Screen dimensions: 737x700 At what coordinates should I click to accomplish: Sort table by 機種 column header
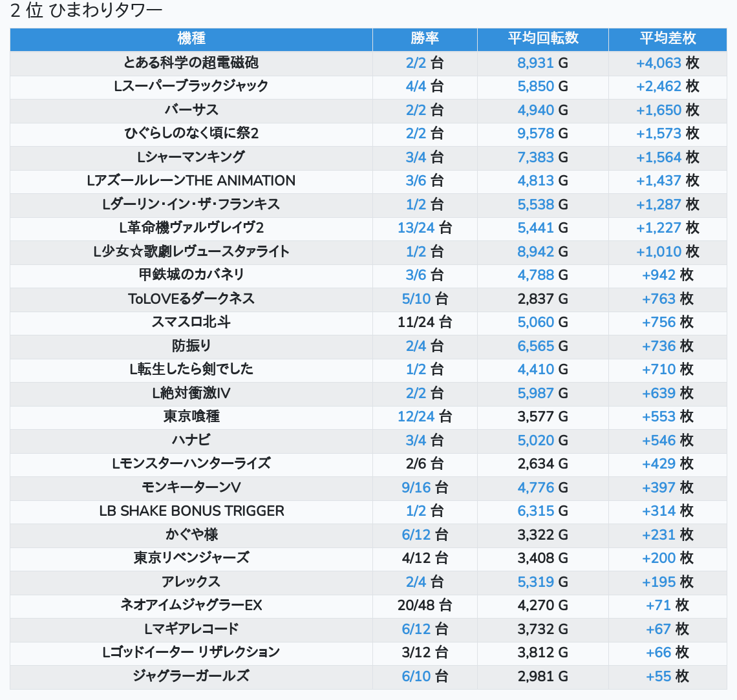pyautogui.click(x=191, y=39)
